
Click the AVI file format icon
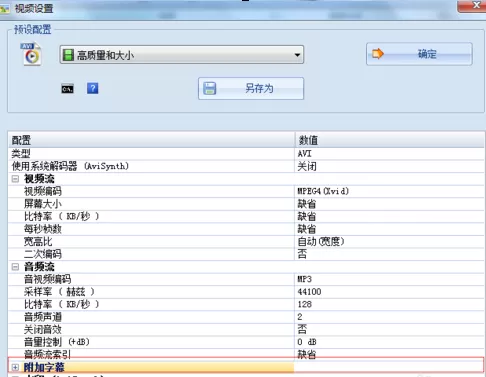pos(31,54)
